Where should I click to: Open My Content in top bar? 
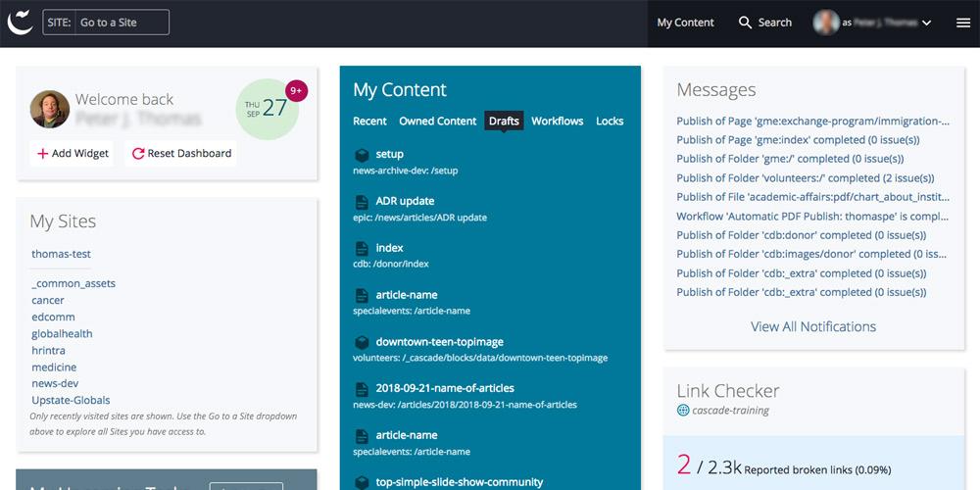[x=685, y=23]
